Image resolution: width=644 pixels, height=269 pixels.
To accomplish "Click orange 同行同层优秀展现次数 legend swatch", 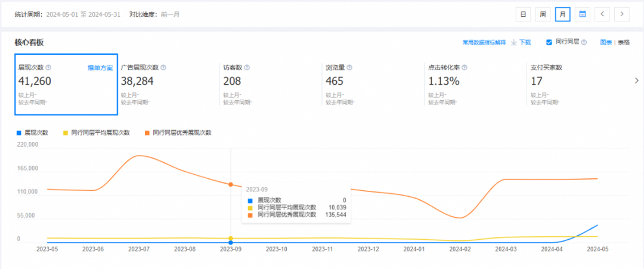I will (148, 132).
